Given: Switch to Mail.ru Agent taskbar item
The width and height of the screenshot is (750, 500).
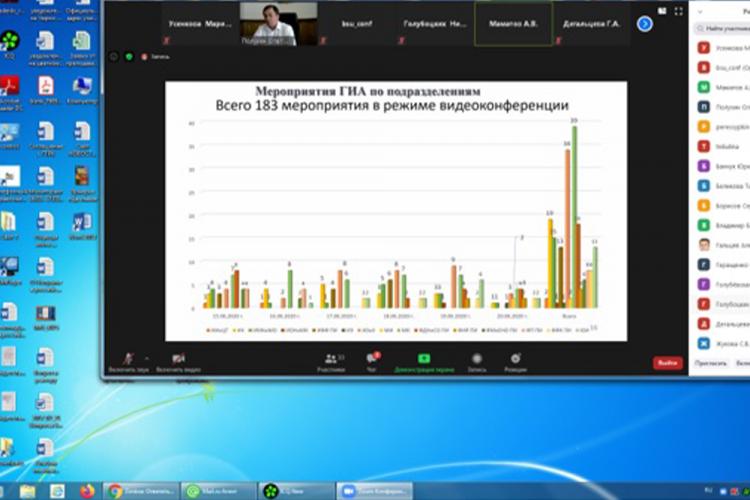Looking at the screenshot, I should coord(217,490).
